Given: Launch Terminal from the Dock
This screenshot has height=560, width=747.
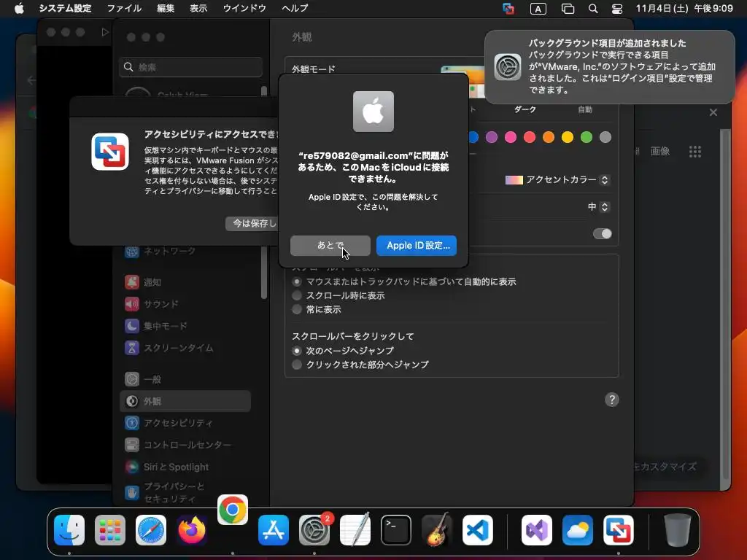Looking at the screenshot, I should pyautogui.click(x=396, y=530).
